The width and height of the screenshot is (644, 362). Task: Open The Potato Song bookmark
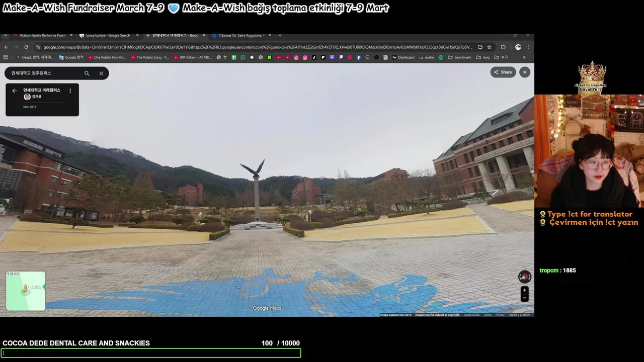(x=149, y=57)
